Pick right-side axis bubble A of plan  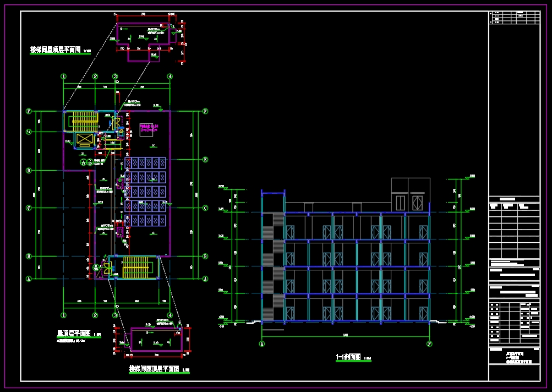point(206,279)
